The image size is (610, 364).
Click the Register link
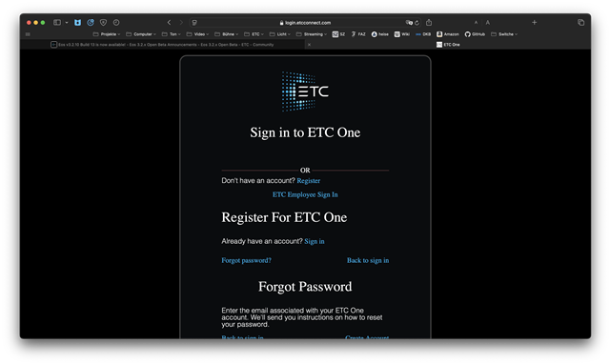(309, 181)
